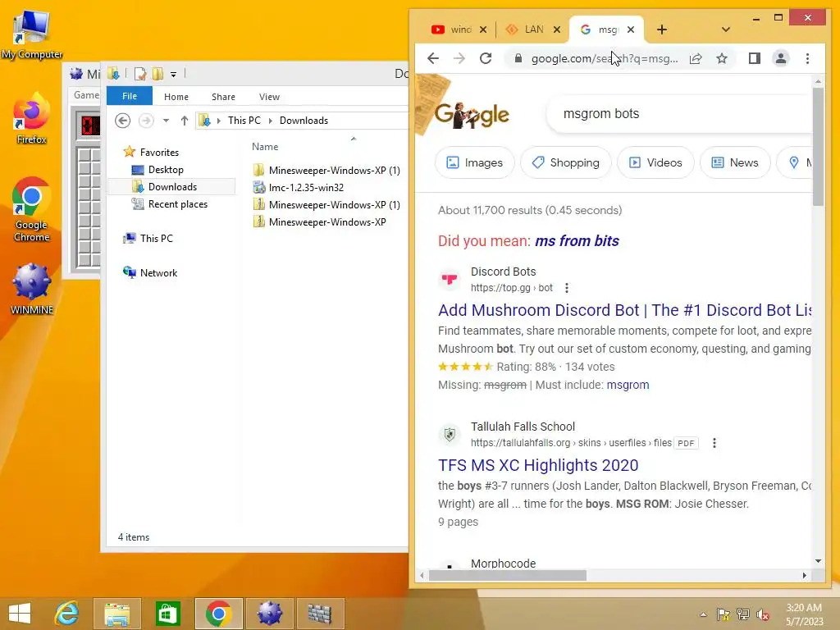
Task: Switch to the YouTube tab
Action: click(453, 30)
